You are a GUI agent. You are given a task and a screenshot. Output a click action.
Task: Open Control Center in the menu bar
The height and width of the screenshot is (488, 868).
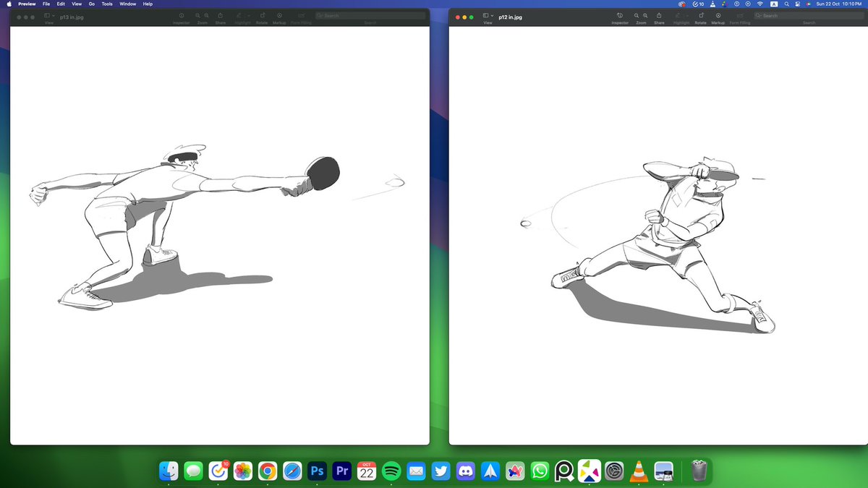[x=798, y=4]
